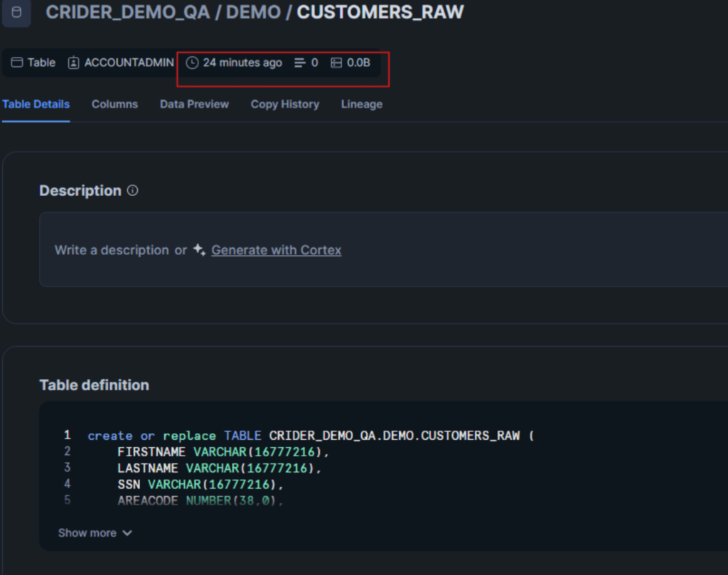Navigate to CRIDER_DEMO_QA database breadcrumb
This screenshot has height=575, width=728.
(x=128, y=12)
